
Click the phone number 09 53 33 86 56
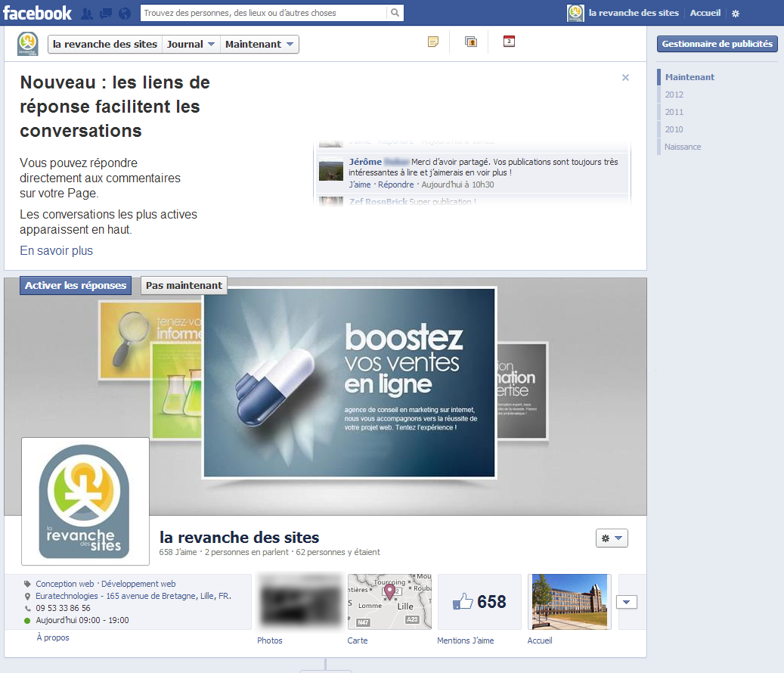63,608
